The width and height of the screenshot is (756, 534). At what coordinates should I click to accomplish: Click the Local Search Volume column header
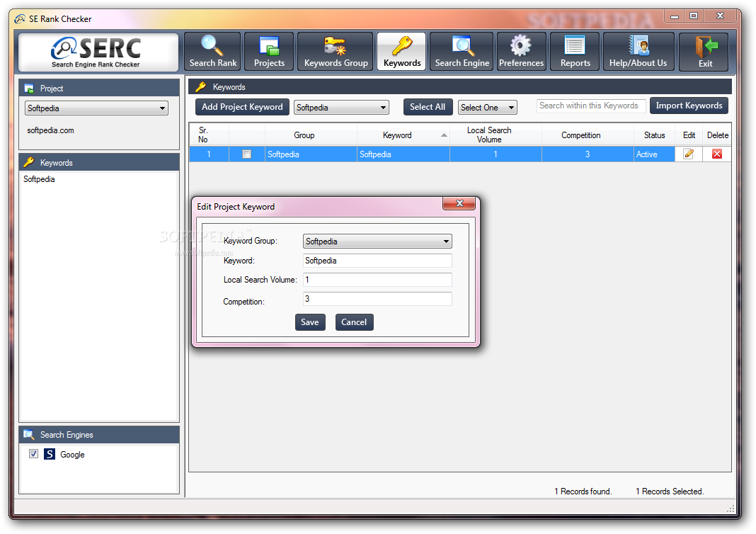click(x=496, y=135)
